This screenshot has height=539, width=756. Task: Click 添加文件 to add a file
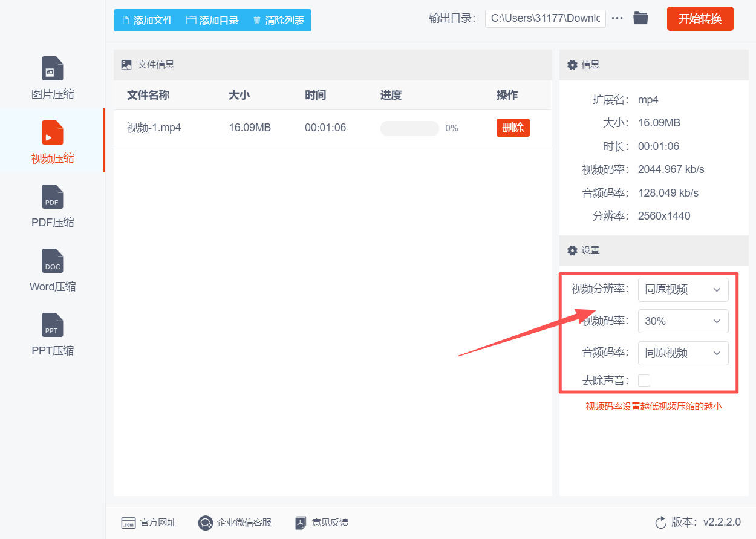tap(148, 20)
